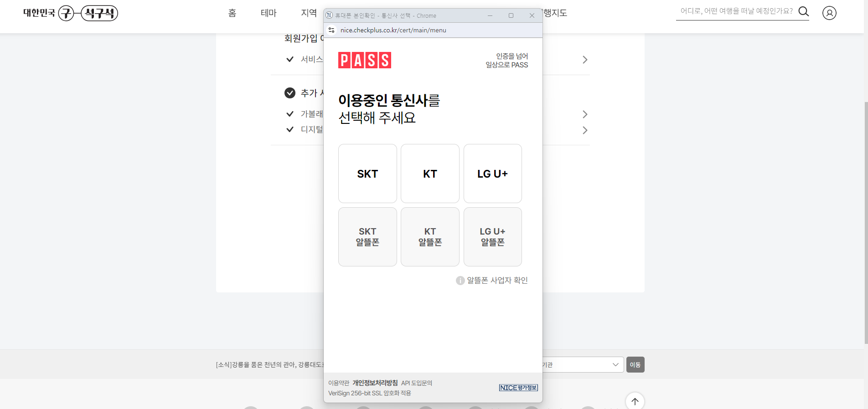Screen dimensions: 868x409
Task: Open the 기관 dropdown in footer
Action: click(583, 364)
